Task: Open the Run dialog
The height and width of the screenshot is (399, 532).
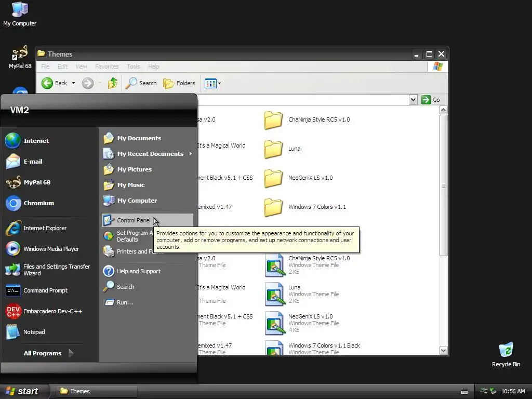Action: [x=148, y=302]
